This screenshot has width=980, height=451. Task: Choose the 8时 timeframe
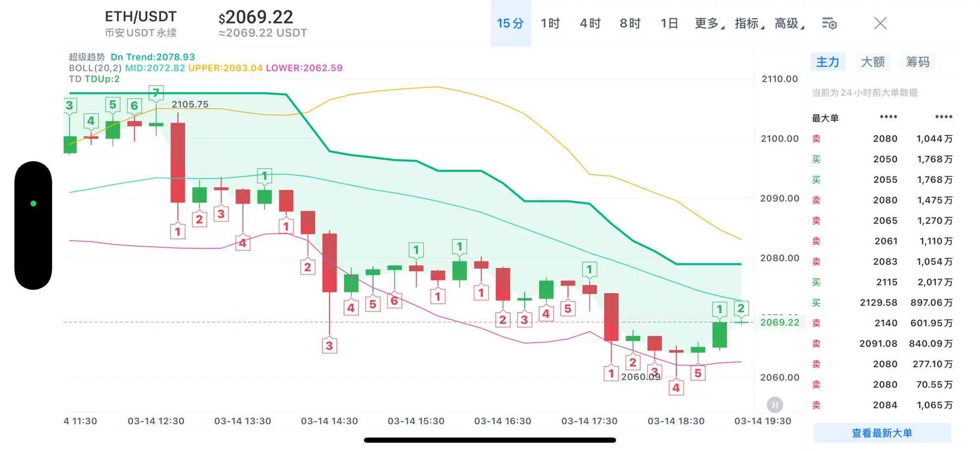(630, 23)
